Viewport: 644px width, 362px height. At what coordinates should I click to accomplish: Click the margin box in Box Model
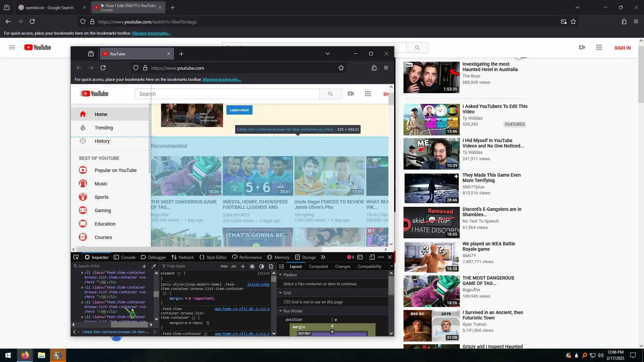pyautogui.click(x=299, y=327)
